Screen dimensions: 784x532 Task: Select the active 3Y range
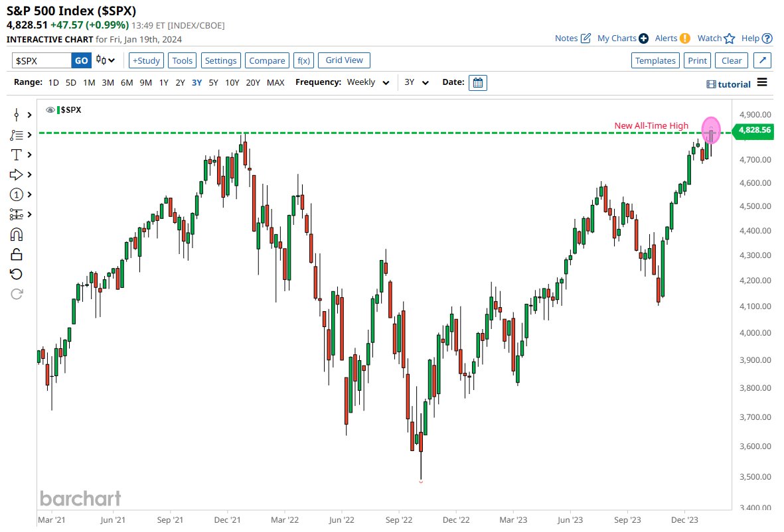click(x=196, y=82)
